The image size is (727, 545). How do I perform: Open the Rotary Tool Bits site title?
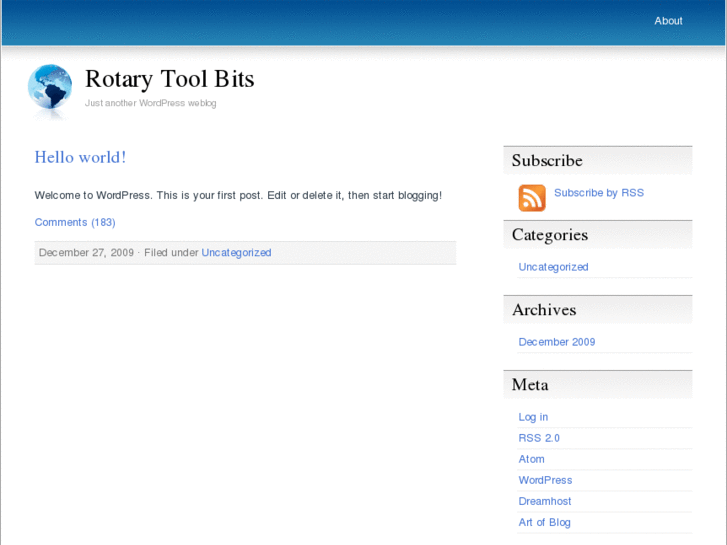pos(170,79)
